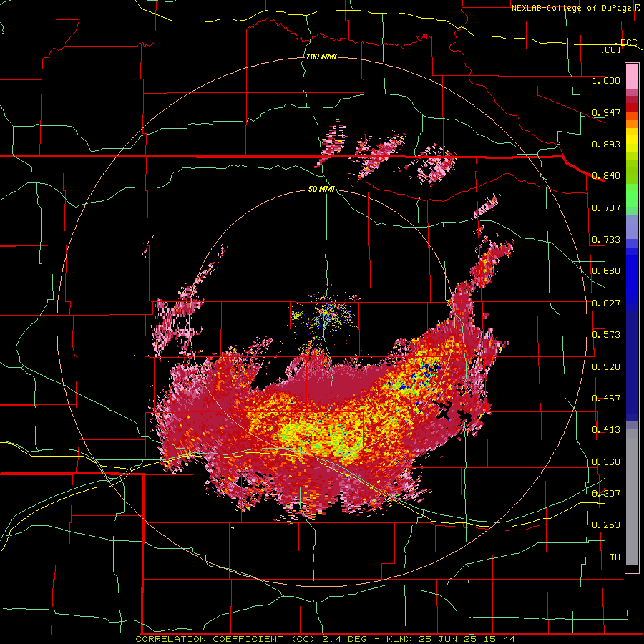Click the 0.893 value on color scale
Screen dimensions: 644x644
pyautogui.click(x=606, y=144)
